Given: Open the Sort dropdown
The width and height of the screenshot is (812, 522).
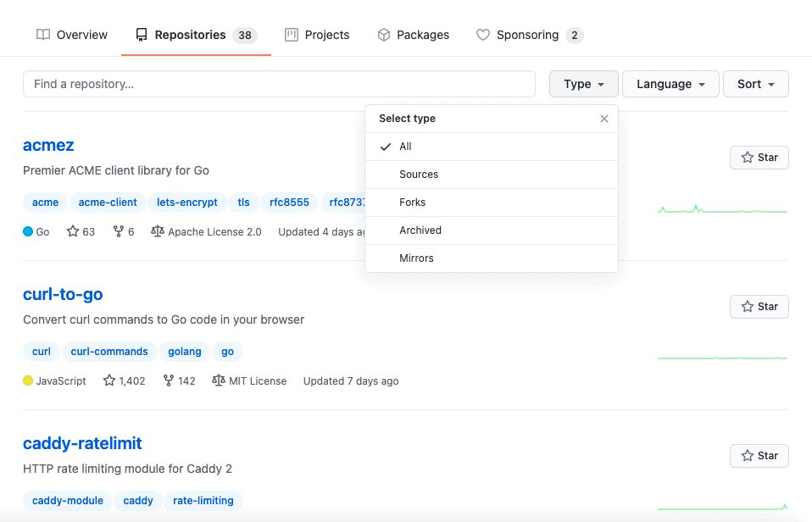Looking at the screenshot, I should click(x=755, y=84).
